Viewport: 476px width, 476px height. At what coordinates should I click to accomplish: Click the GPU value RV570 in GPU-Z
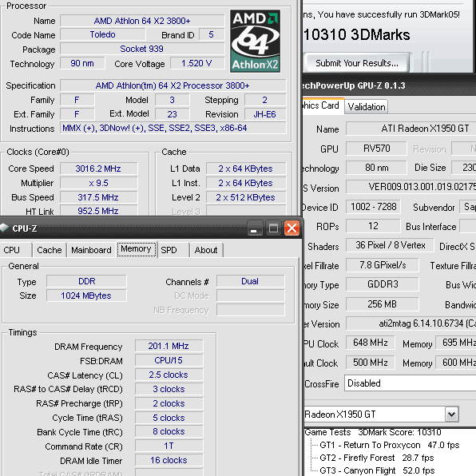coord(376,149)
